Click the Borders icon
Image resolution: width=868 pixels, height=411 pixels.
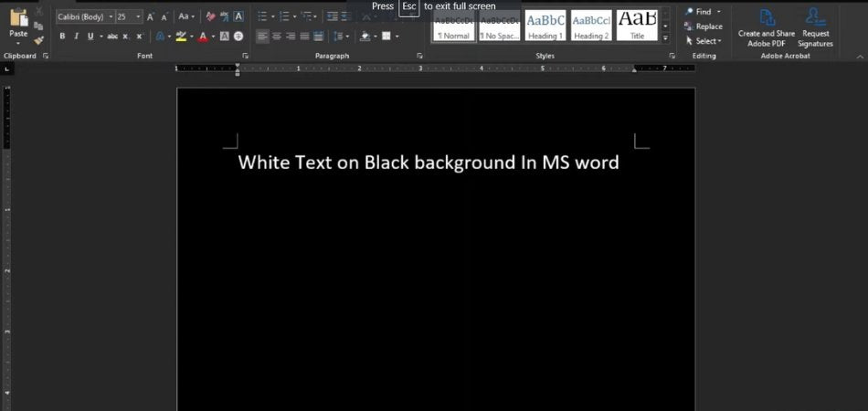tap(386, 37)
